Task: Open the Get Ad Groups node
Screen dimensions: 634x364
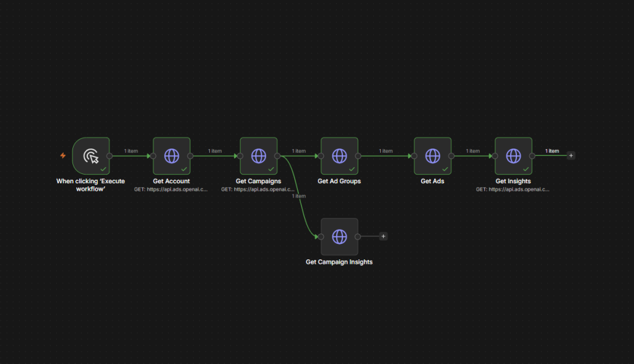Action: click(x=339, y=156)
